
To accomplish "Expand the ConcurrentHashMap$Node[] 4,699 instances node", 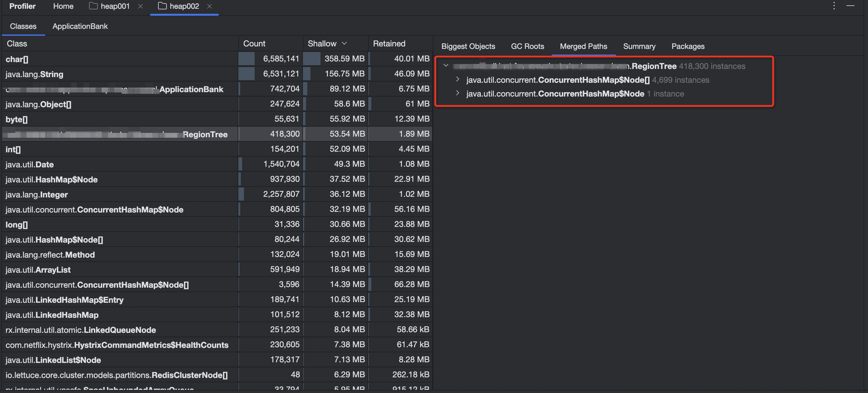I will (x=457, y=79).
